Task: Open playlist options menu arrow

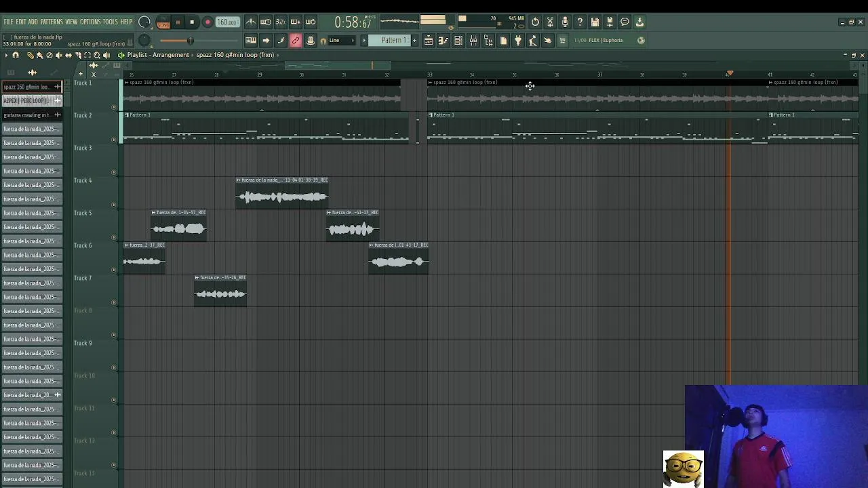Action: coord(6,55)
